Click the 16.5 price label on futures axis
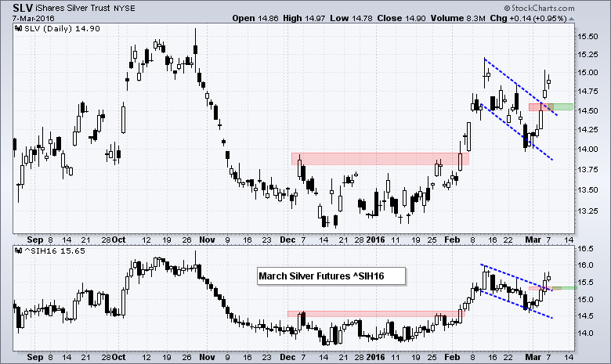The height and width of the screenshot is (364, 611). click(585, 248)
